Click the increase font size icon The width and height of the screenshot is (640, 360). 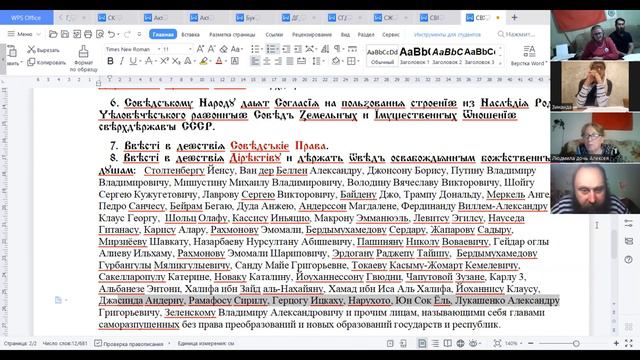pos(200,49)
